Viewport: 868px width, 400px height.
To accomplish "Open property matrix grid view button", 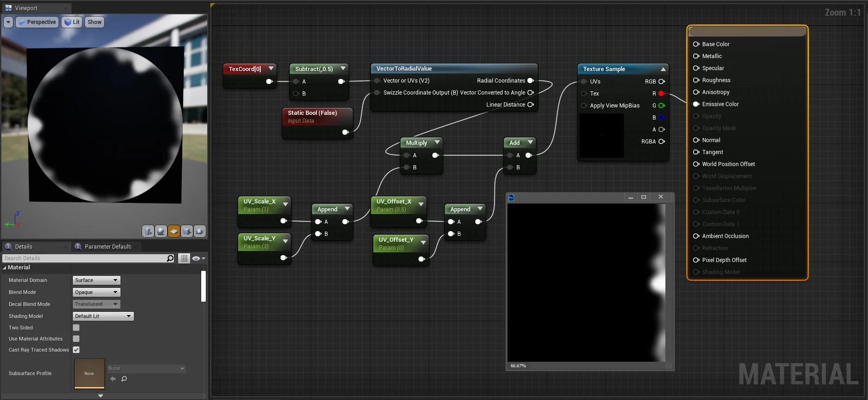I will [184, 258].
